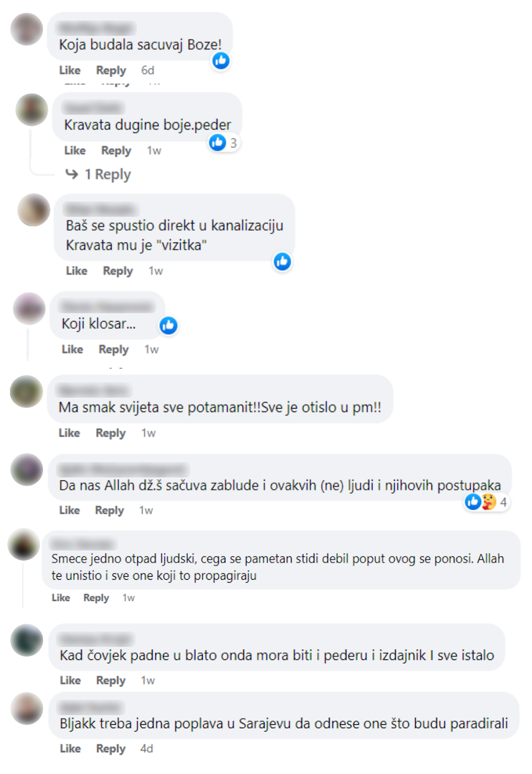Reply to the 'Smece jedno otpad' comment
Image resolution: width=532 pixels, height=774 pixels.
point(96,598)
